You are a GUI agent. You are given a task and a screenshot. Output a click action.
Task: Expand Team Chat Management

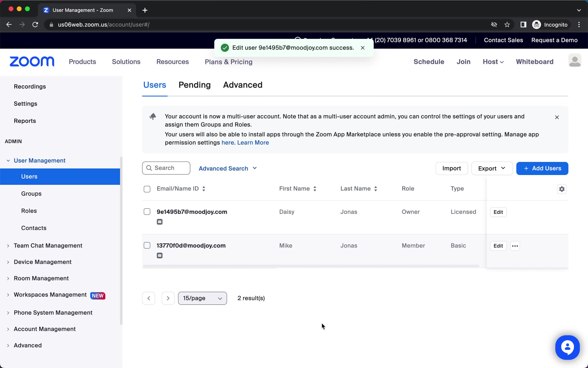[8, 246]
